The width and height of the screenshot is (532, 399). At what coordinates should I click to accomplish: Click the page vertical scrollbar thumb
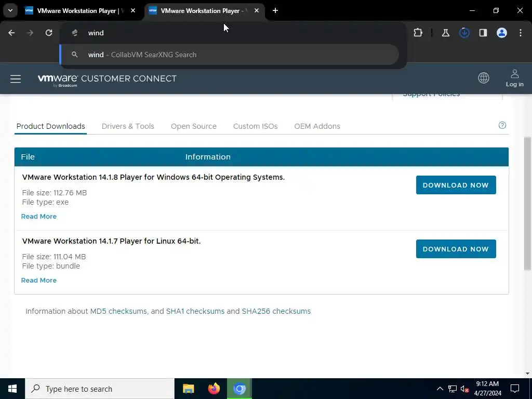(527, 204)
